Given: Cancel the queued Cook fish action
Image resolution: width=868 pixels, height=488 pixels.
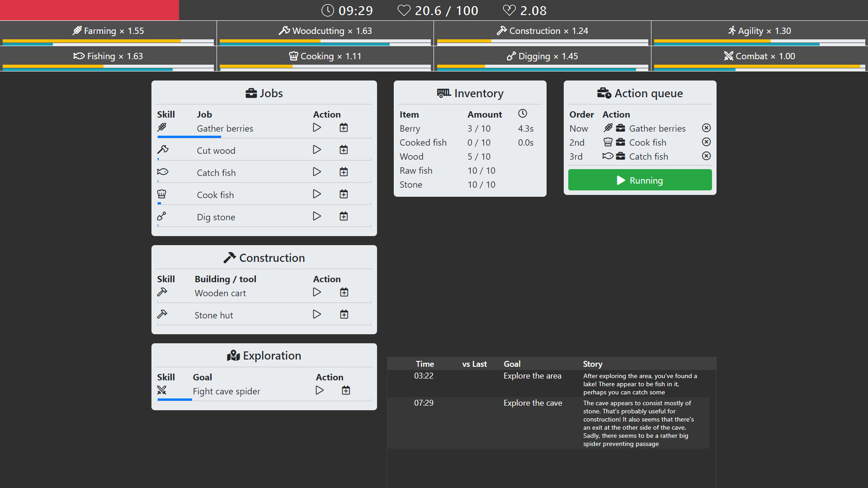Looking at the screenshot, I should (x=706, y=142).
